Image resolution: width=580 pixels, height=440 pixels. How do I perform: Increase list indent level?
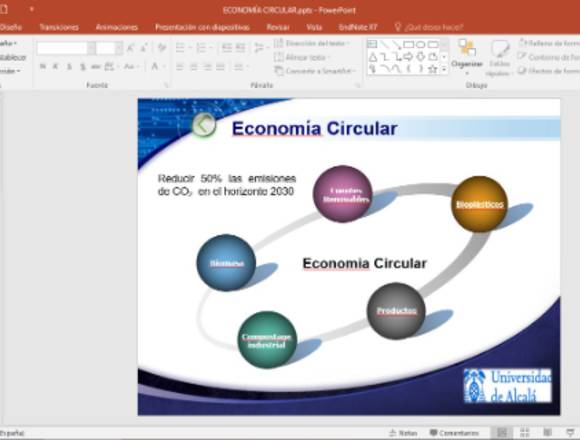pos(240,48)
